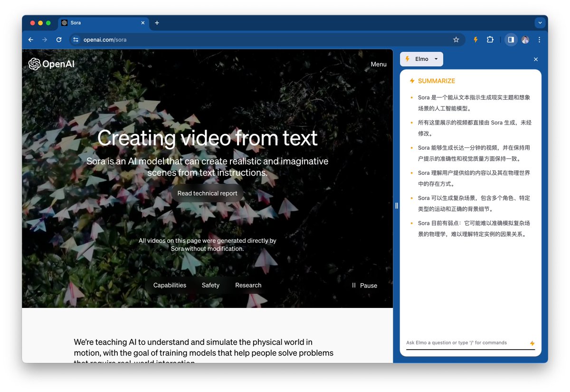Click the macOS yellow minimize button
This screenshot has height=392, width=570.
40,23
